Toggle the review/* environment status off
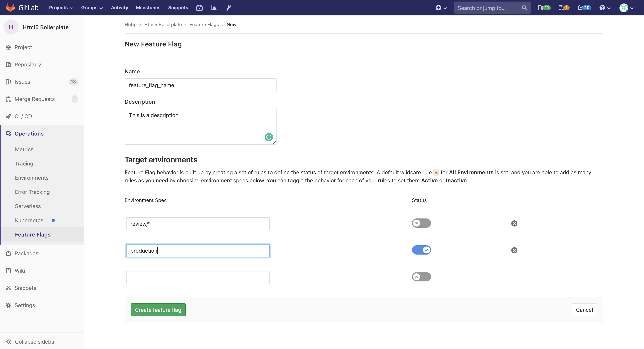The image size is (644, 349). pyautogui.click(x=422, y=223)
